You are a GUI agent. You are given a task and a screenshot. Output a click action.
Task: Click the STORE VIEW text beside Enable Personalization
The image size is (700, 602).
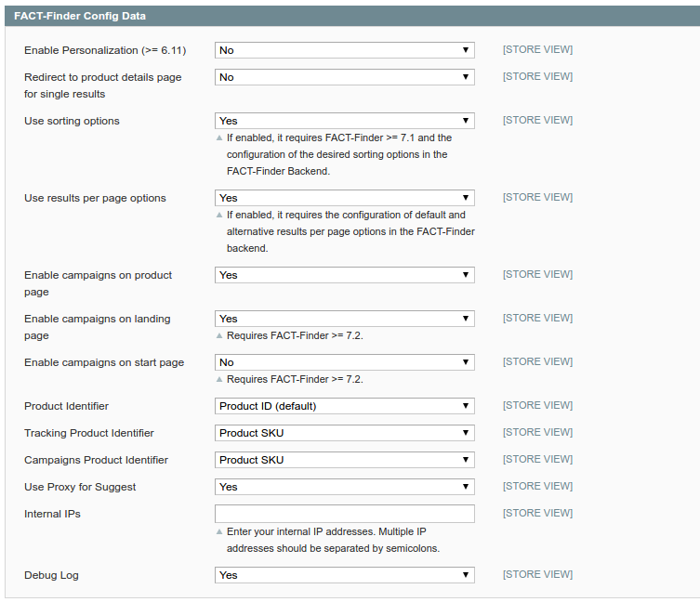(537, 49)
